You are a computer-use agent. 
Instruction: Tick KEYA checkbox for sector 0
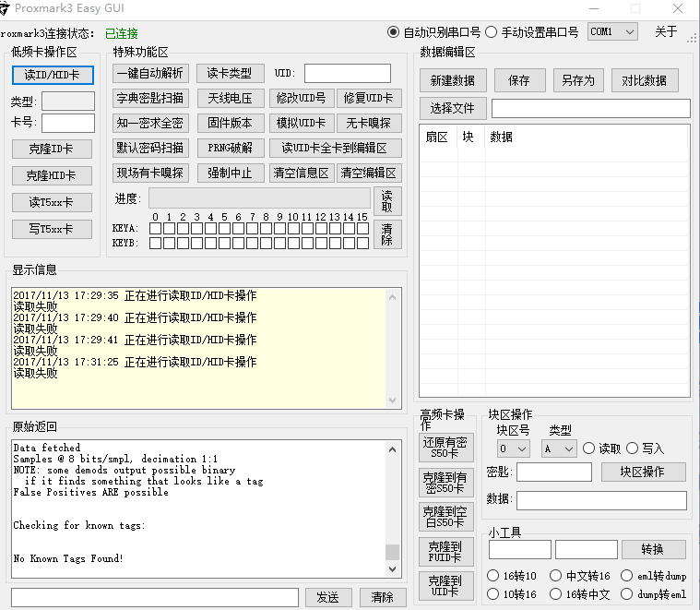155,229
